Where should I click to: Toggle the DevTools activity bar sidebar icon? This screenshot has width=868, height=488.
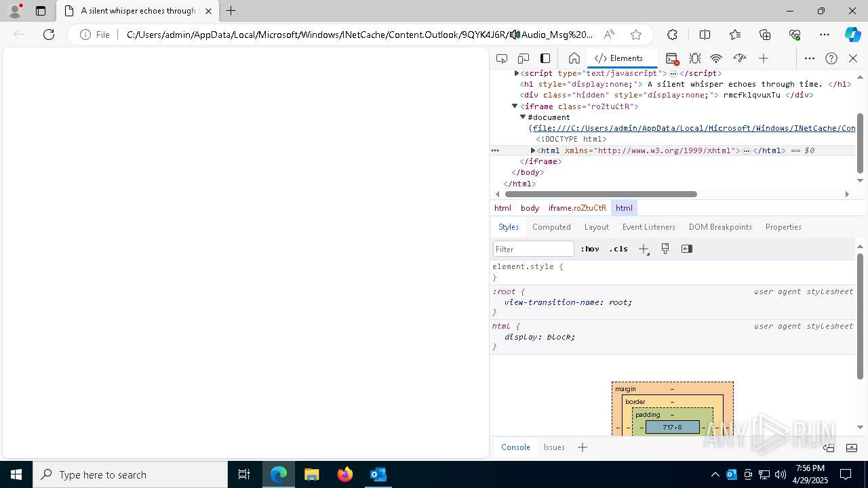[545, 58]
